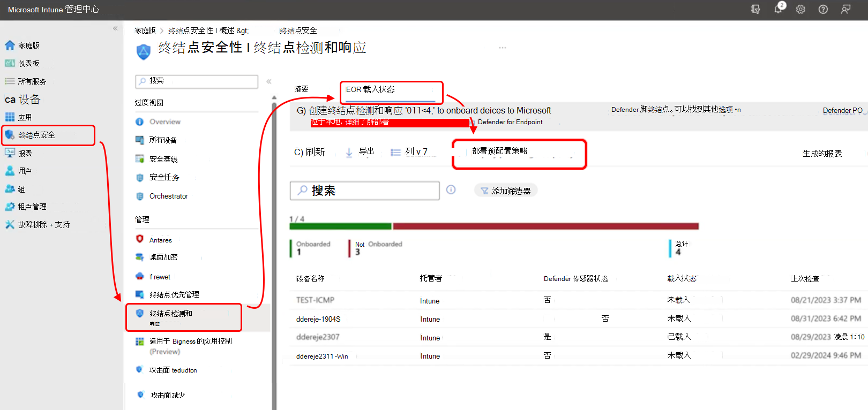Click 家庭版 breadcrumb link
868x410 pixels.
tap(145, 31)
